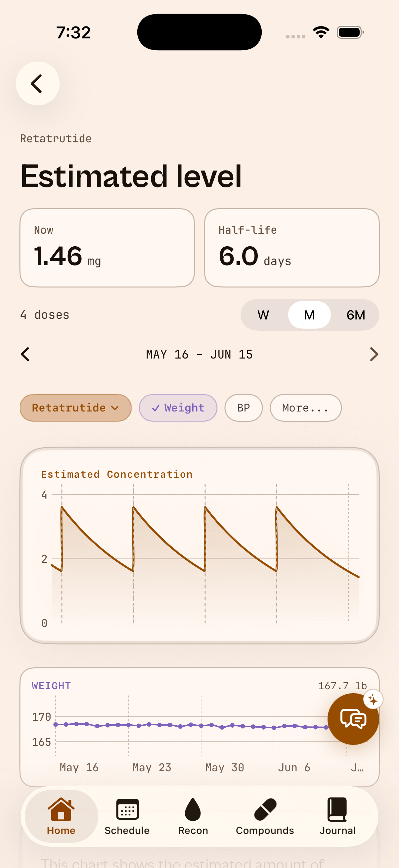
Task: Tap the back arrow button
Action: pos(37,83)
